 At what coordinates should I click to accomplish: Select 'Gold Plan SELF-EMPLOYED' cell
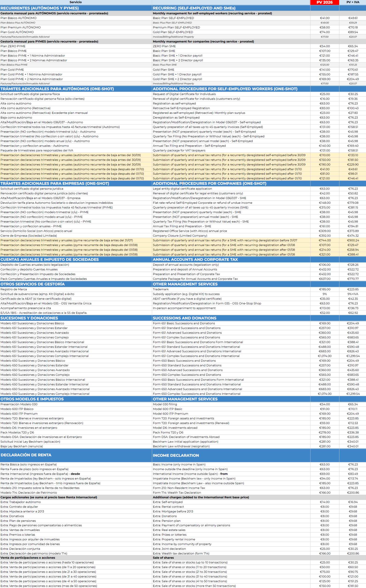173,32
